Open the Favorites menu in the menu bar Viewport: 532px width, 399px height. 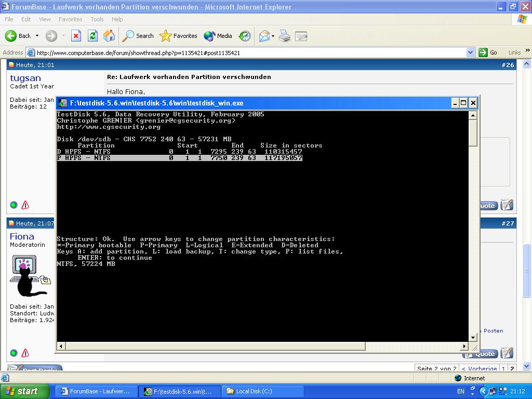coord(70,19)
